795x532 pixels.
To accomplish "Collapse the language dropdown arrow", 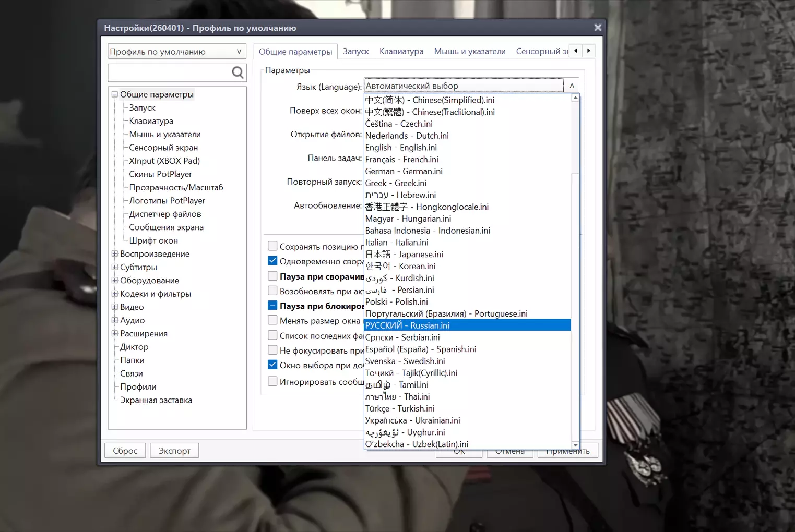I will click(x=572, y=86).
